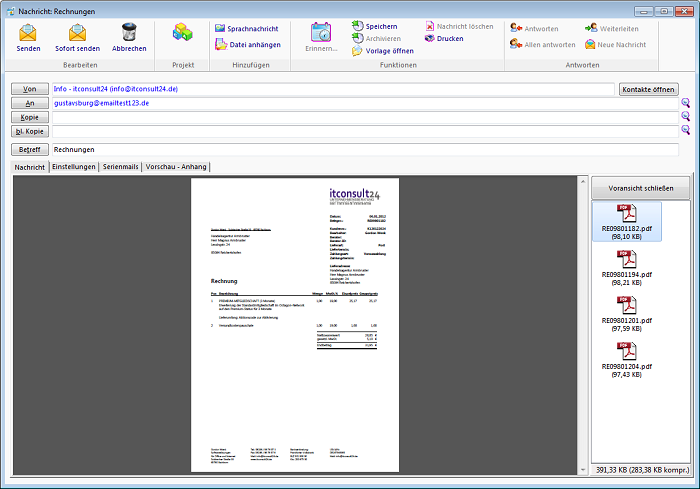The image size is (700, 489).
Task: Click the Kopie button
Action: (30, 117)
